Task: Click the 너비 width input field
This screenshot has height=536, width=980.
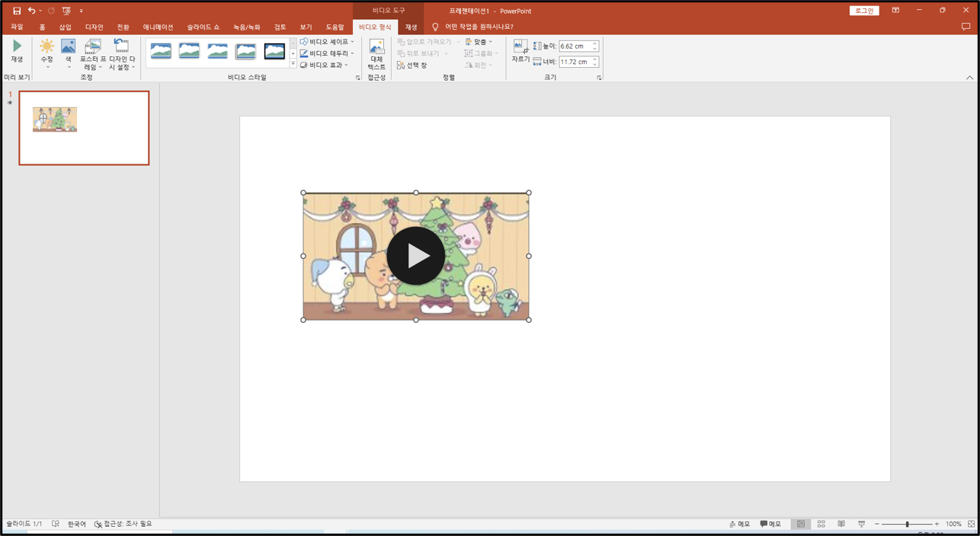Action: tap(575, 62)
